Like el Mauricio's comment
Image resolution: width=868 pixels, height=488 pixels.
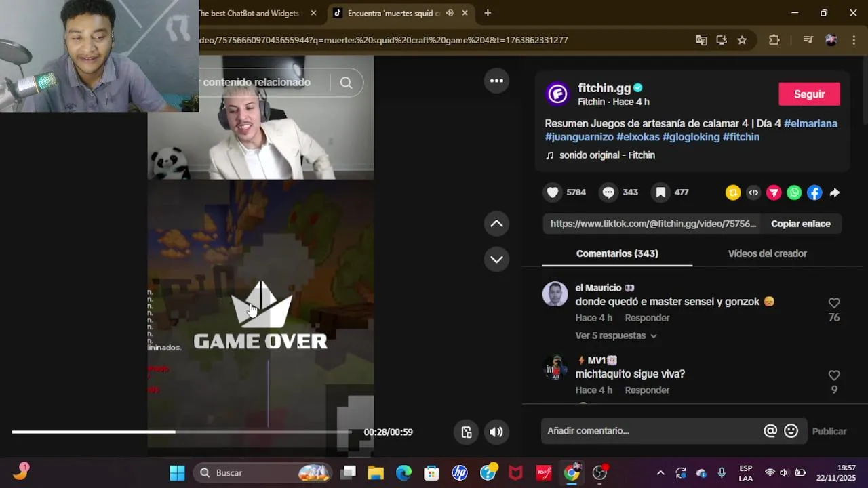pos(834,303)
